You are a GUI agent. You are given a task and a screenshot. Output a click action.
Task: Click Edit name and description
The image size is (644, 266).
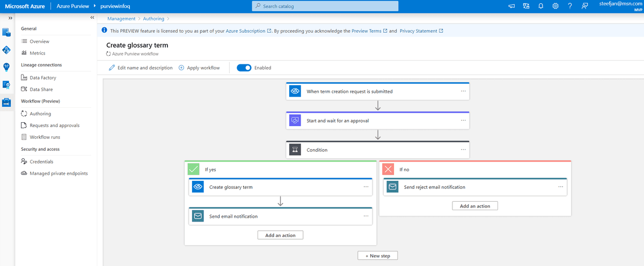pyautogui.click(x=141, y=68)
